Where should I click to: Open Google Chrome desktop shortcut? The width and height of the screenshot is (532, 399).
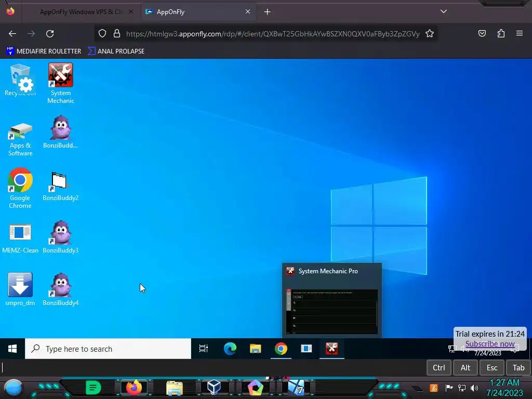[20, 188]
